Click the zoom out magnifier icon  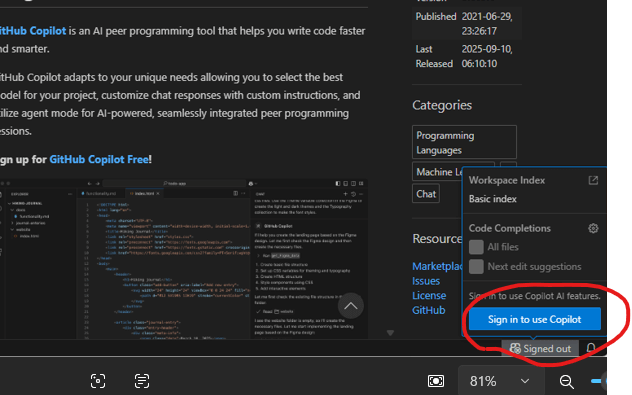pos(567,381)
